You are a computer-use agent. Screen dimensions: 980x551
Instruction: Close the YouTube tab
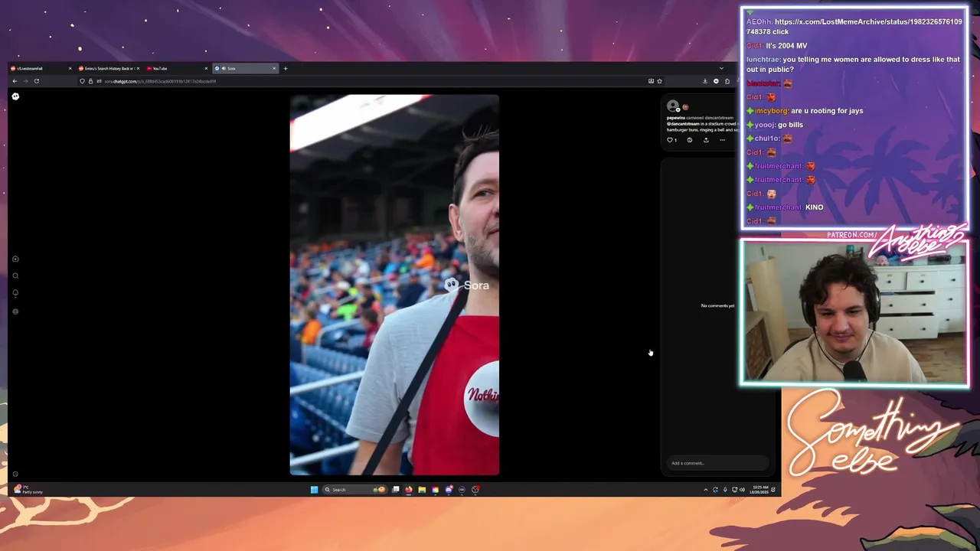(206, 68)
